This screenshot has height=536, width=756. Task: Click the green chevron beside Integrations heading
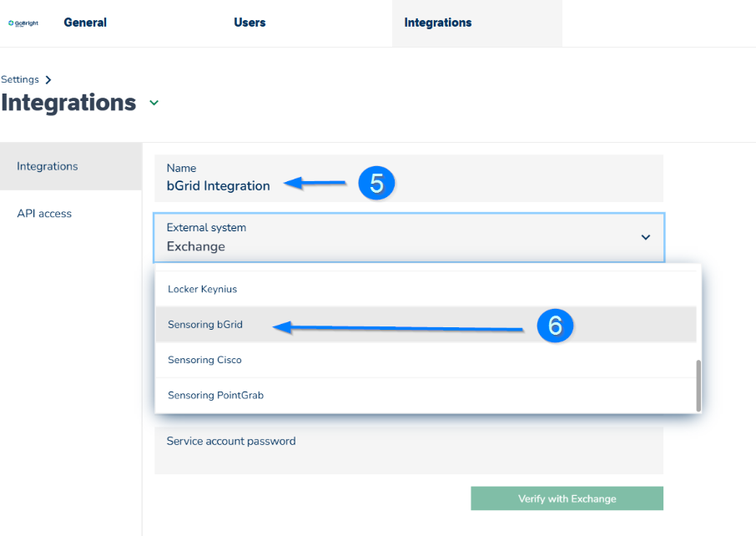pyautogui.click(x=154, y=103)
